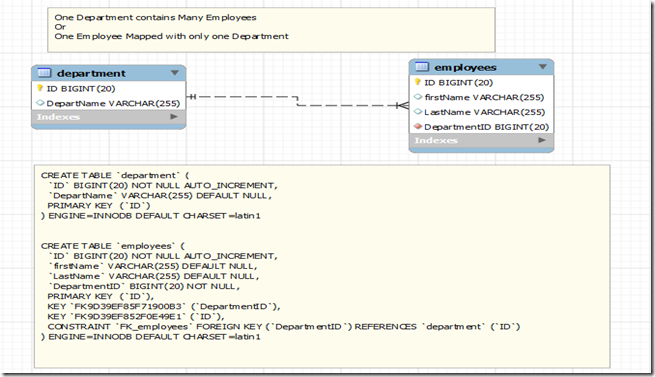The width and height of the screenshot is (655, 377).
Task: Click the CREATE TABLE `employees` line
Action: 113,246
